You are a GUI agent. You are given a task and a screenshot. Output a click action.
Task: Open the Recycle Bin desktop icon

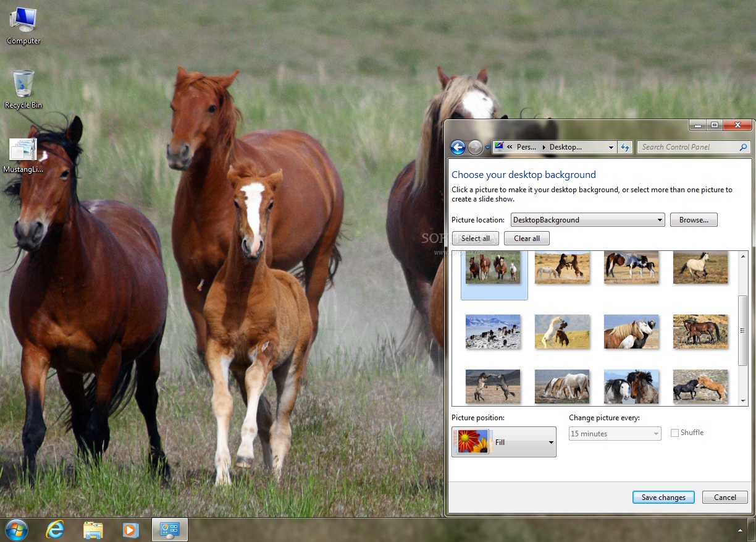coord(23,90)
